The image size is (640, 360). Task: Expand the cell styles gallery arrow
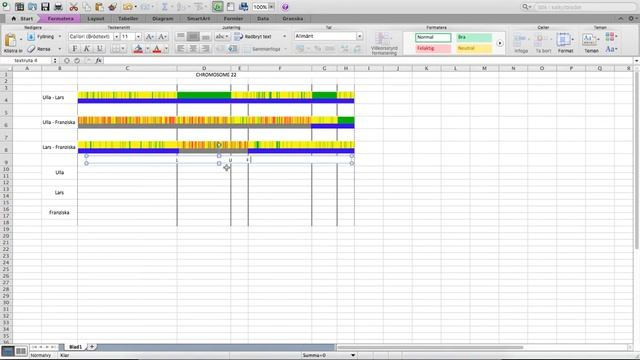pyautogui.click(x=500, y=43)
